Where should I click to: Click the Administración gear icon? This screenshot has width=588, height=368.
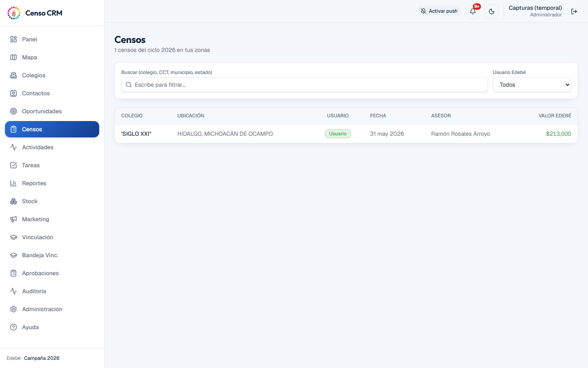pyautogui.click(x=13, y=309)
